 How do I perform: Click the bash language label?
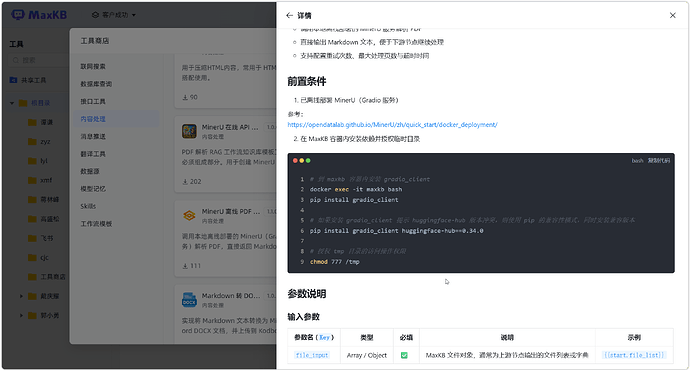pos(637,161)
